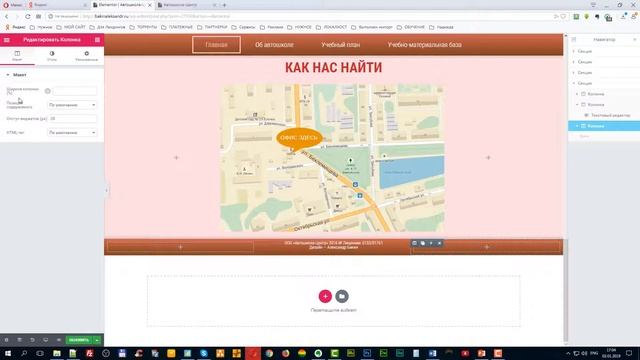Select Текстовый редактор in Navigator
The height and width of the screenshot is (360, 640).
click(x=610, y=116)
